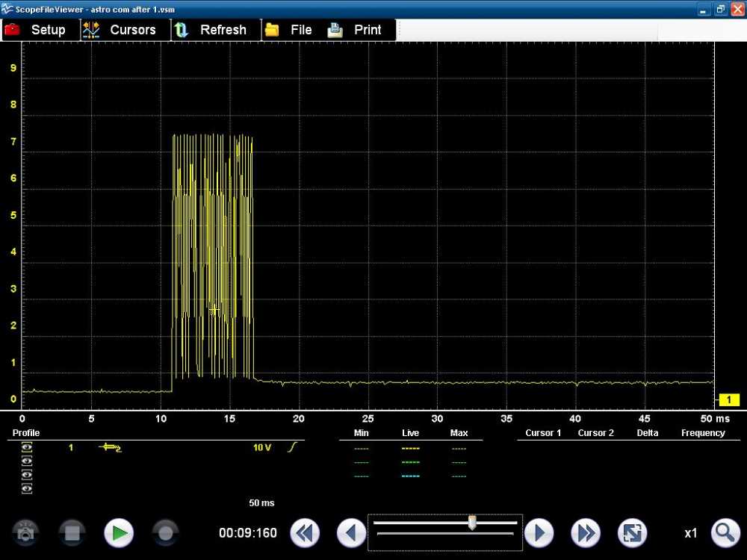Viewport: 747px width, 560px height.
Task: Toggle visibility eye for channel 1
Action: (27, 447)
